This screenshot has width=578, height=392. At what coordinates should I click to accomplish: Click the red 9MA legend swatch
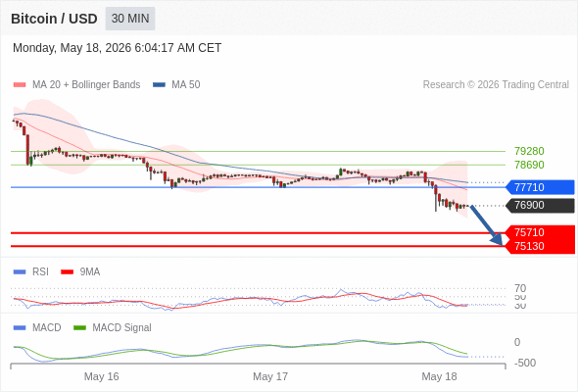[x=67, y=272]
